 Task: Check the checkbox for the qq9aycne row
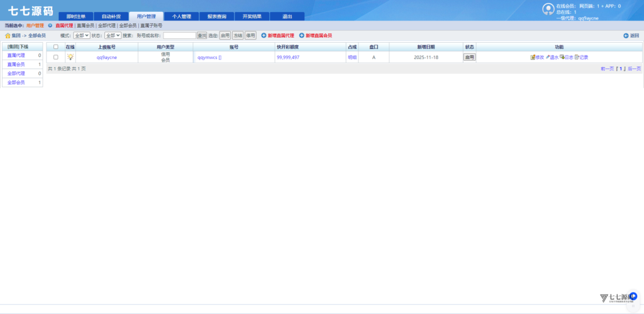[x=55, y=57]
